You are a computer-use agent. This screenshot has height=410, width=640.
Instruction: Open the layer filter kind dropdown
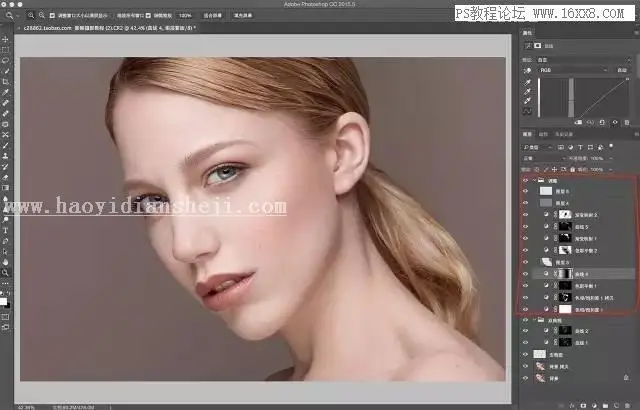click(x=538, y=147)
